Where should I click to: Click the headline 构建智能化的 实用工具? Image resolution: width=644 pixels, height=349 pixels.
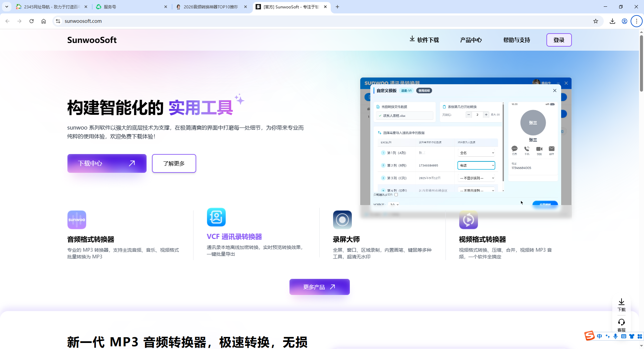pyautogui.click(x=150, y=108)
